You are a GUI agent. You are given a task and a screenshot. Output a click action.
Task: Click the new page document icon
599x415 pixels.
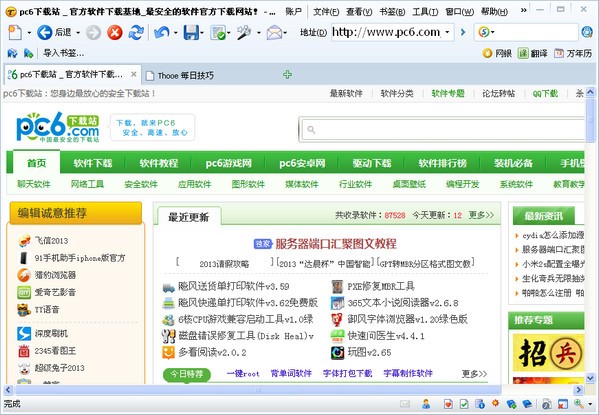(15, 32)
